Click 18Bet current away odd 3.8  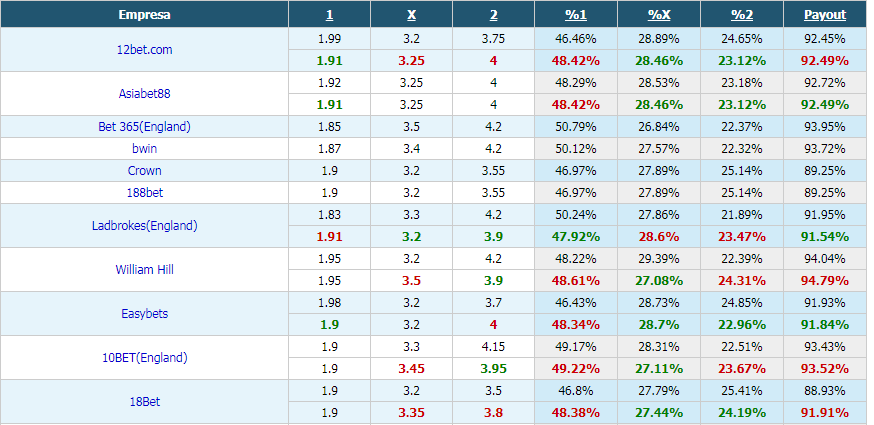click(x=493, y=413)
